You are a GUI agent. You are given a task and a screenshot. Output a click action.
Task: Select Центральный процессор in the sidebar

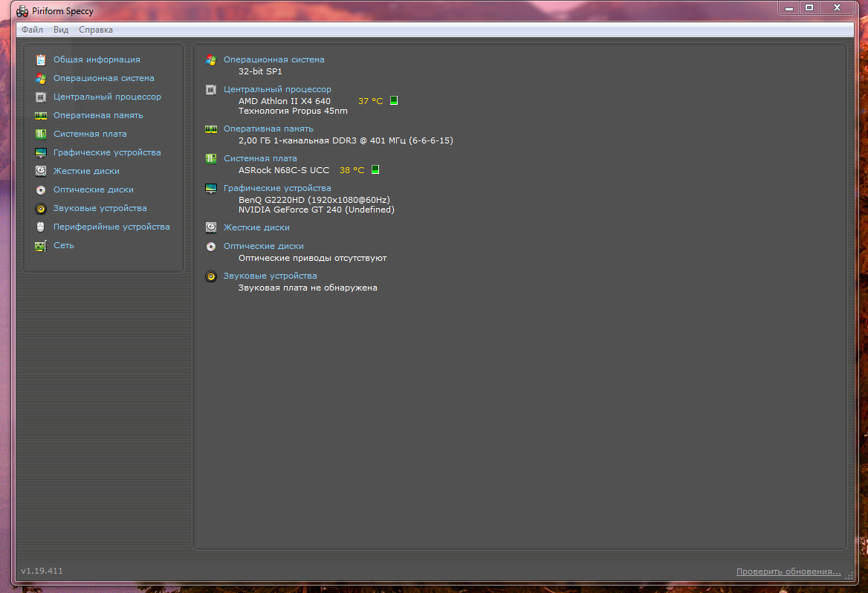point(107,97)
